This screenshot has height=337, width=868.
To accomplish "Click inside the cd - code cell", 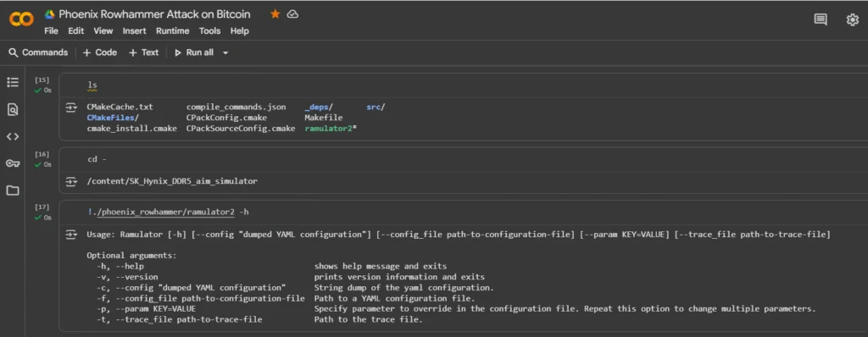I will tap(463, 159).
